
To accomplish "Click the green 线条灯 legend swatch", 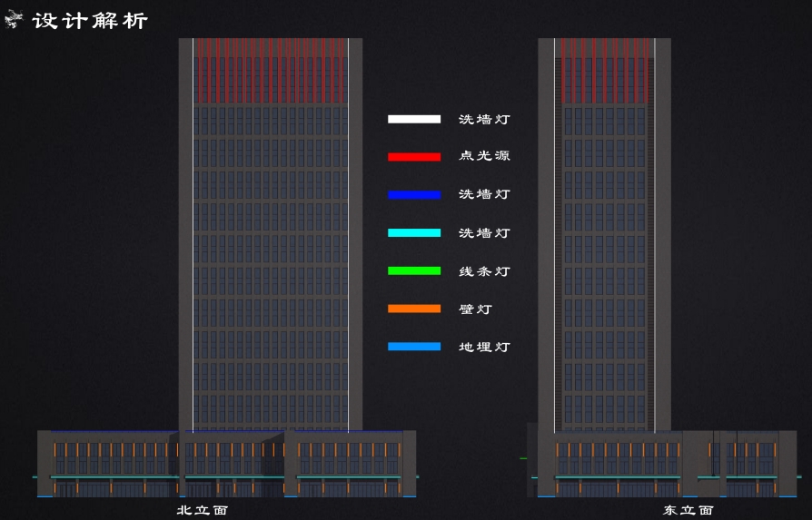I will point(414,270).
